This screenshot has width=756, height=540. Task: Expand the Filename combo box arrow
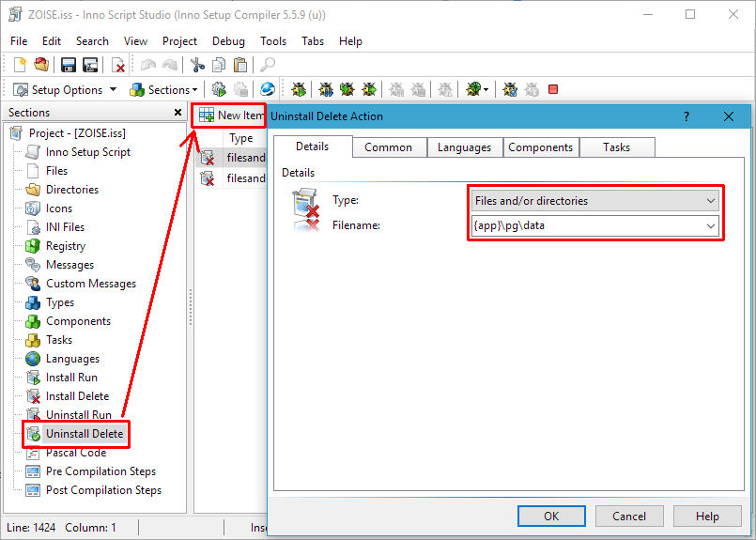pyautogui.click(x=710, y=226)
